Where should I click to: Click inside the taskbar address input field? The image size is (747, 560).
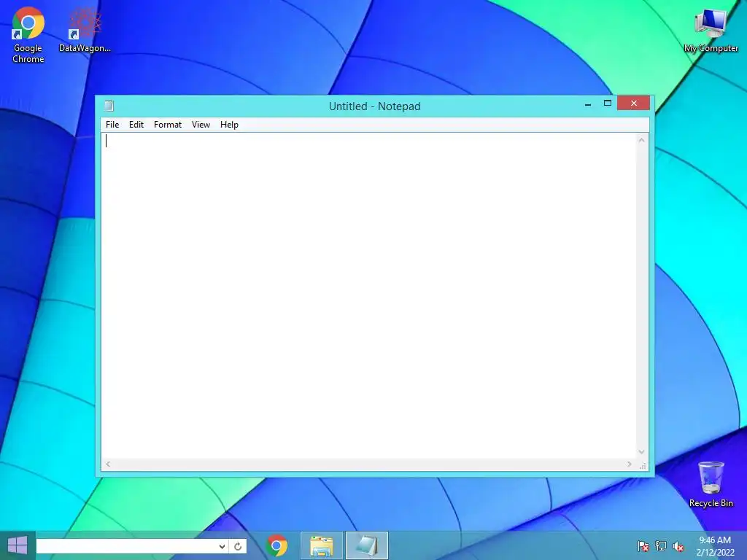(x=125, y=546)
